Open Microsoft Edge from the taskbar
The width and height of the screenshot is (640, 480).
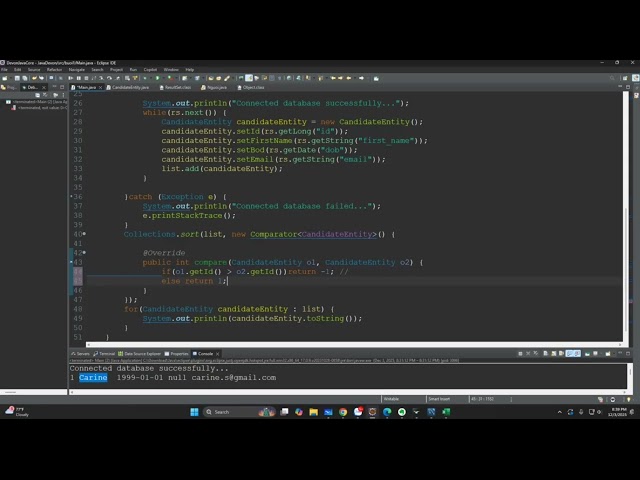click(x=387, y=412)
